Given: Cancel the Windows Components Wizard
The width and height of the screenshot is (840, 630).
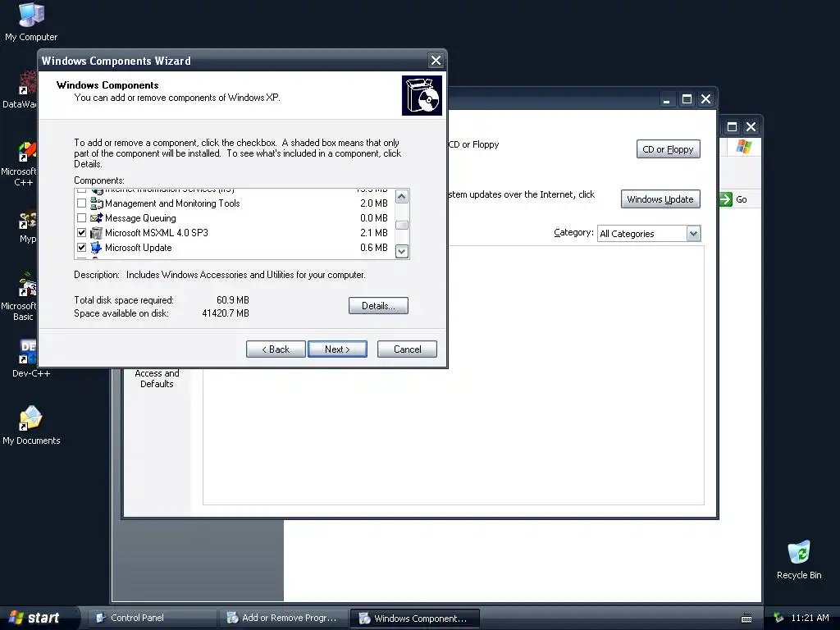Looking at the screenshot, I should tap(407, 349).
